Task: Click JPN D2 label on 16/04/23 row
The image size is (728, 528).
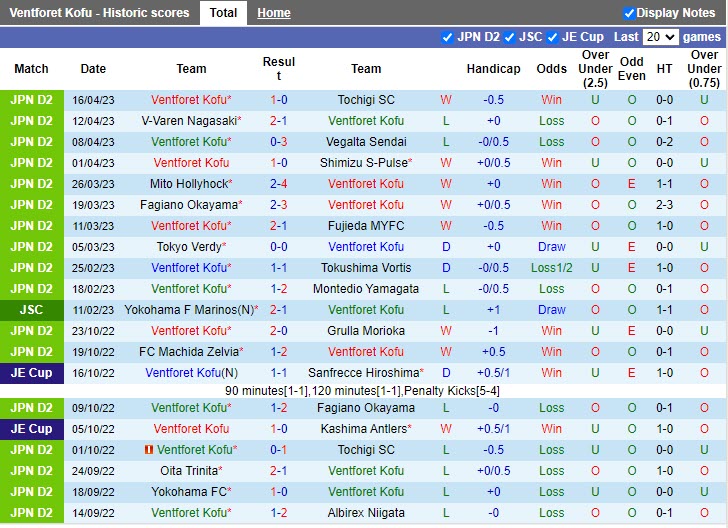Action: tap(32, 100)
